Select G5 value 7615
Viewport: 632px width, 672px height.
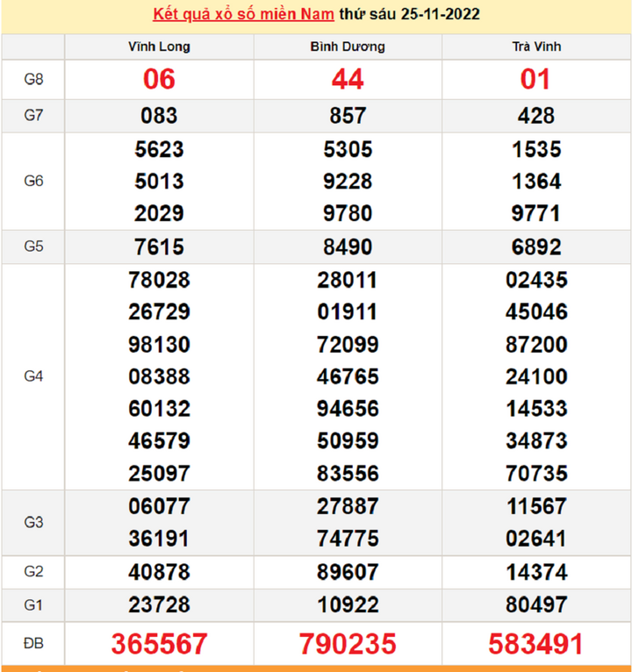[x=159, y=247]
